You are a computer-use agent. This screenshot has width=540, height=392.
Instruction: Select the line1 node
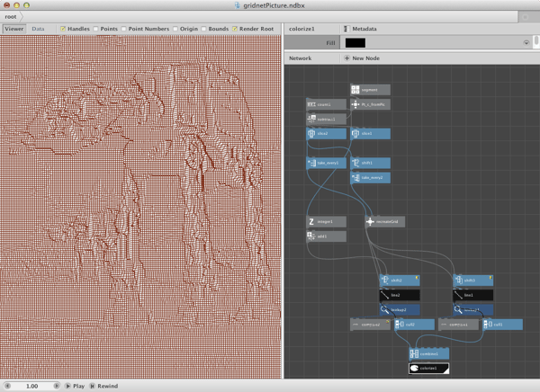(x=472, y=295)
